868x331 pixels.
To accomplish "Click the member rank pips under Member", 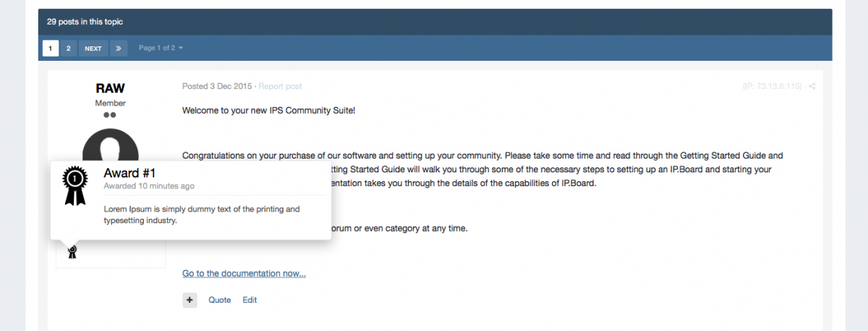I will [110, 115].
